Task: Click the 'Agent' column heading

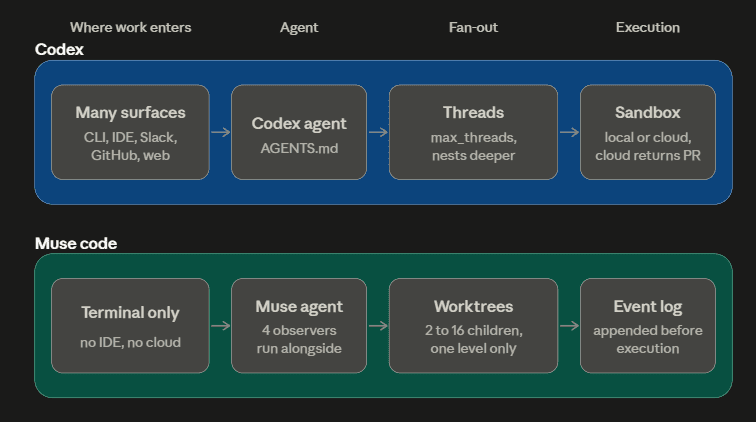Action: tap(299, 28)
